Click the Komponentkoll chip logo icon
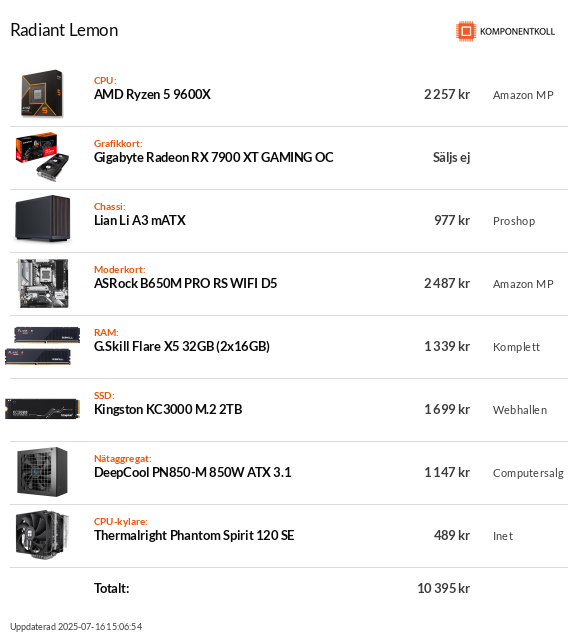Image resolution: width=577 pixels, height=640 pixels. (x=466, y=31)
